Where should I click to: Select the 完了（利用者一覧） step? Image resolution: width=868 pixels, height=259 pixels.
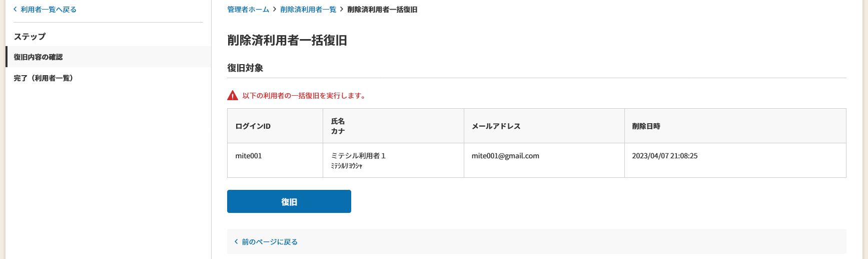(x=108, y=78)
